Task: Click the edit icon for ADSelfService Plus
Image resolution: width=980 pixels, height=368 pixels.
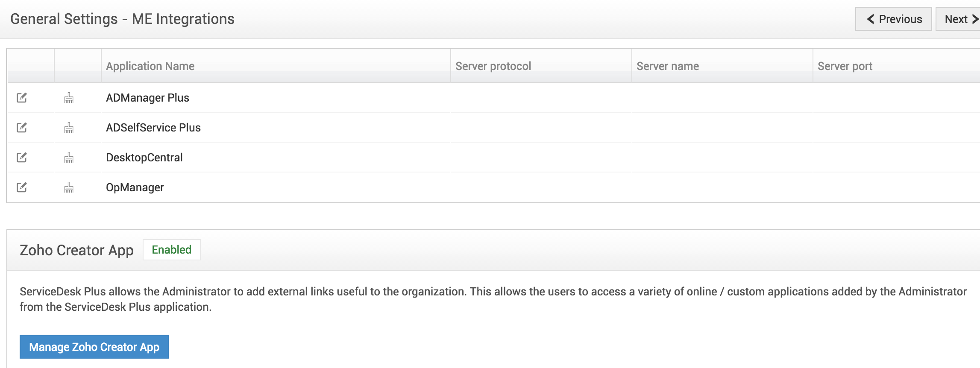Action: click(x=22, y=128)
